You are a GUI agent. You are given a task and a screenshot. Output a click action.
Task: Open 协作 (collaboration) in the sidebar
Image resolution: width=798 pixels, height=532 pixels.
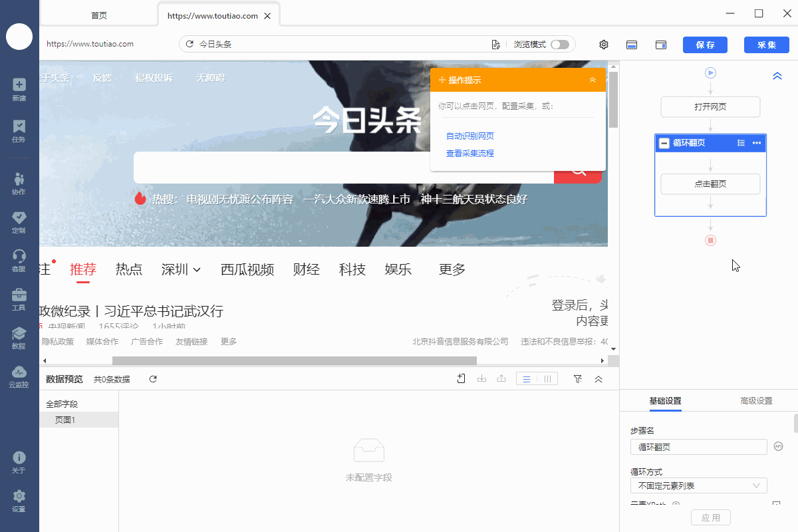19,183
